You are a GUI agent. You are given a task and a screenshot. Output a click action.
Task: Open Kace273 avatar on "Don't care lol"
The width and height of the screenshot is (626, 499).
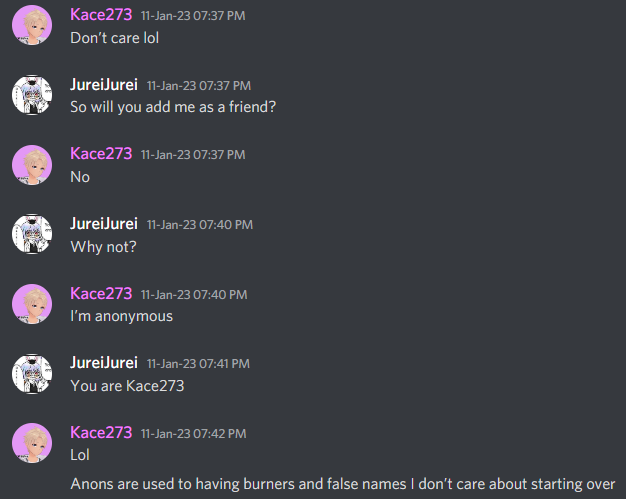[32, 25]
